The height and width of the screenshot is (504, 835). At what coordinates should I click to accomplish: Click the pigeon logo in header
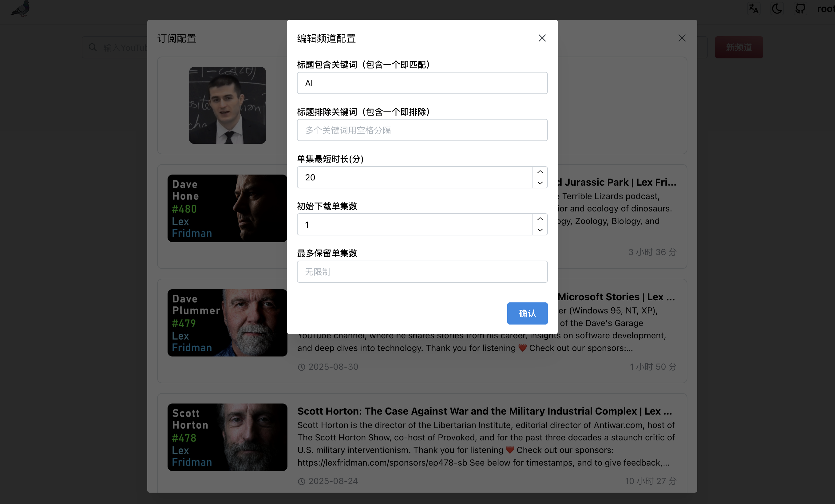(20, 9)
